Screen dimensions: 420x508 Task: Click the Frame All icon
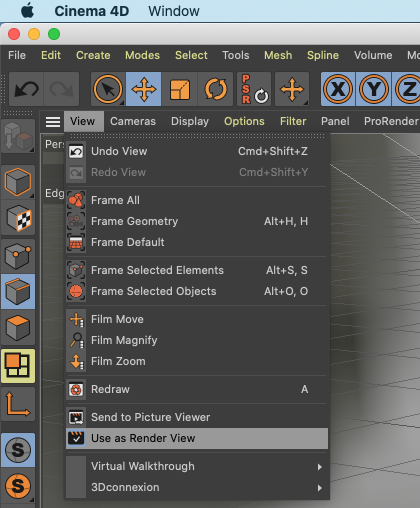click(x=76, y=200)
